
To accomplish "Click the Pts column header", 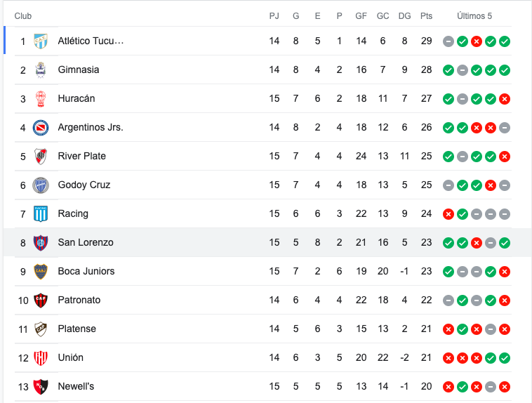I will click(426, 16).
